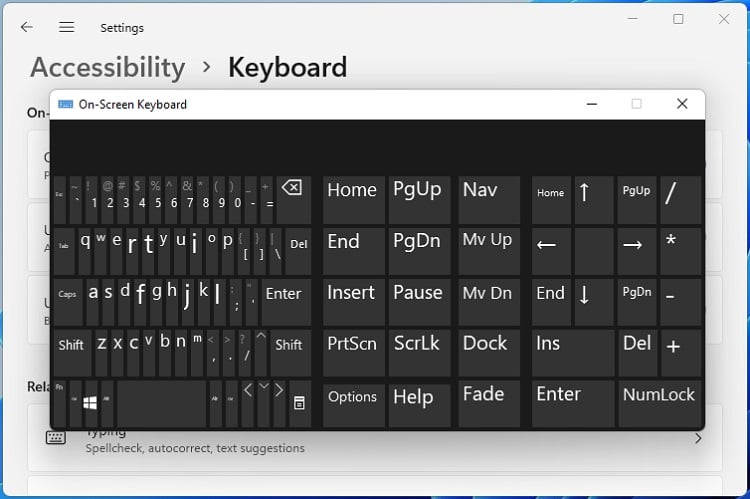Click the letter f key
750x499 pixels.
140,302
